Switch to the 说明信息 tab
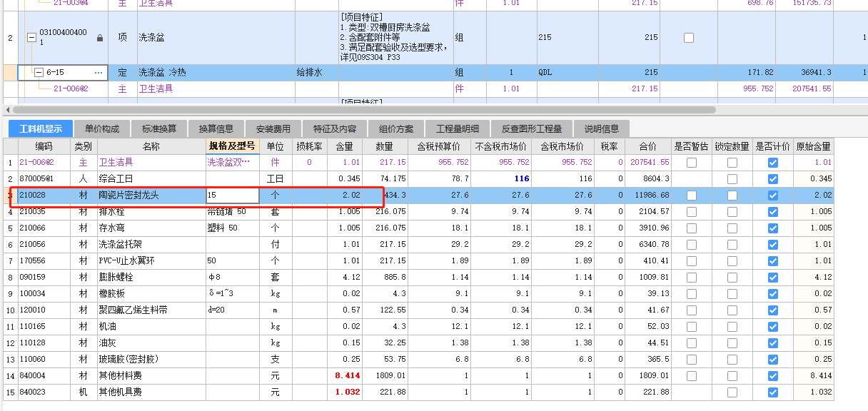 pos(602,129)
